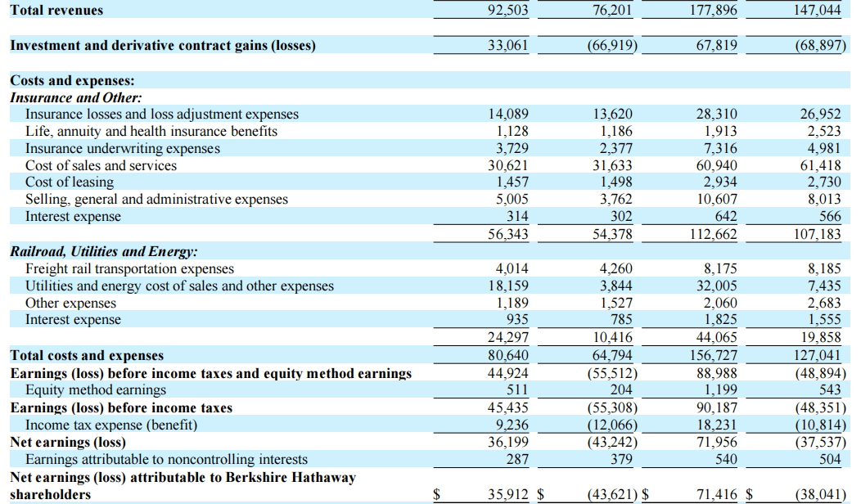The image size is (861, 504).
Task: Click the 92,503 total revenues figure
Action: 508,11
